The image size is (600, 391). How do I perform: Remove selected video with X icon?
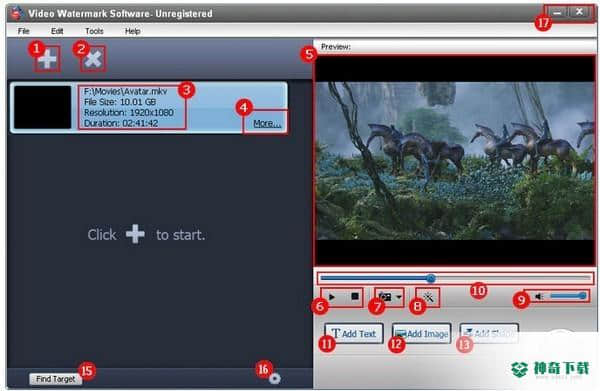click(x=94, y=59)
